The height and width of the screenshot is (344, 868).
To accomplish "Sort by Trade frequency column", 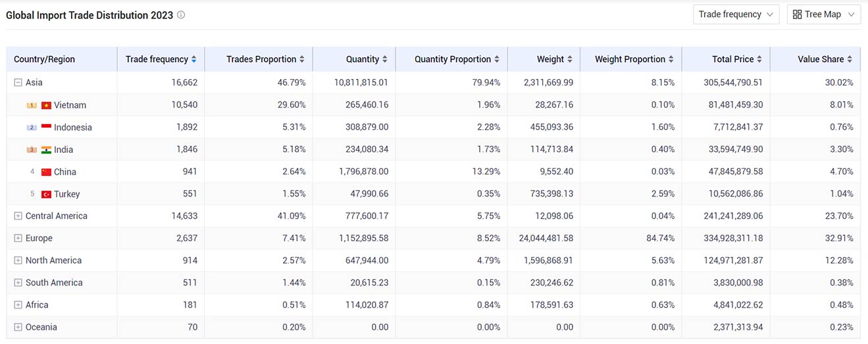I will (x=193, y=59).
